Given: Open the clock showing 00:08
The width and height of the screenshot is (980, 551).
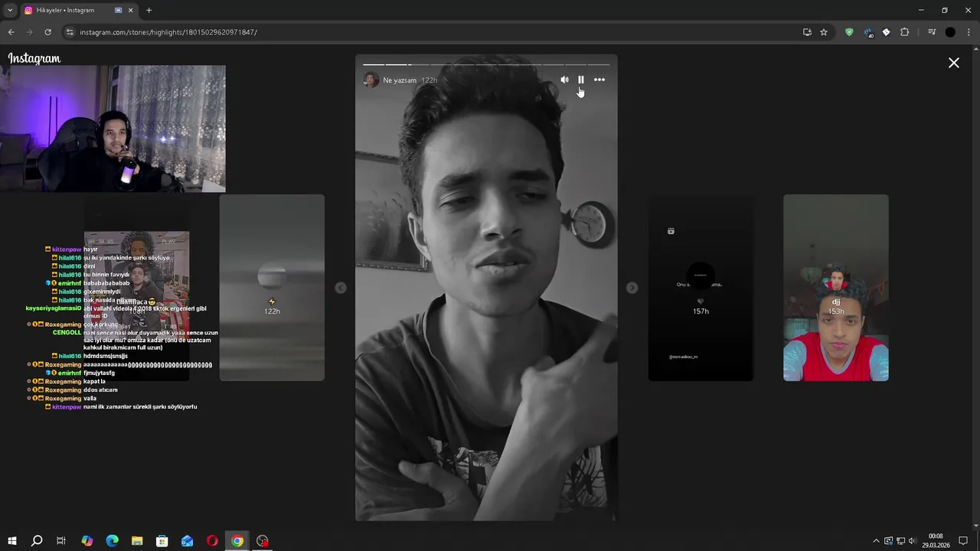Looking at the screenshot, I should pos(936,541).
